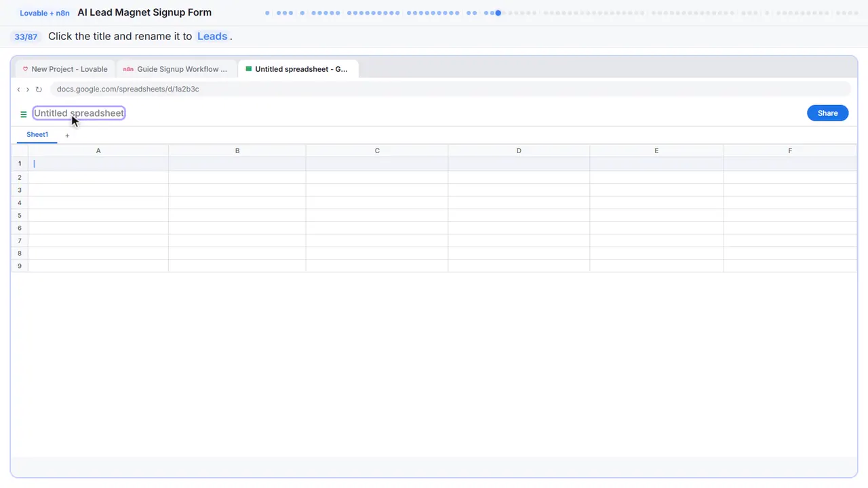Select column F header

(x=790, y=150)
